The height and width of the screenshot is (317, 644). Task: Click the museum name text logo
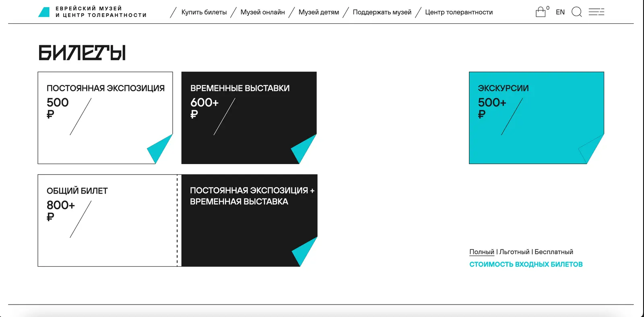pyautogui.click(x=101, y=12)
